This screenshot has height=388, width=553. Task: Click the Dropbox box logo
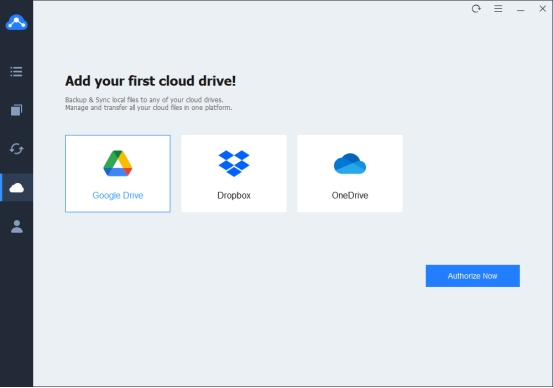(234, 163)
